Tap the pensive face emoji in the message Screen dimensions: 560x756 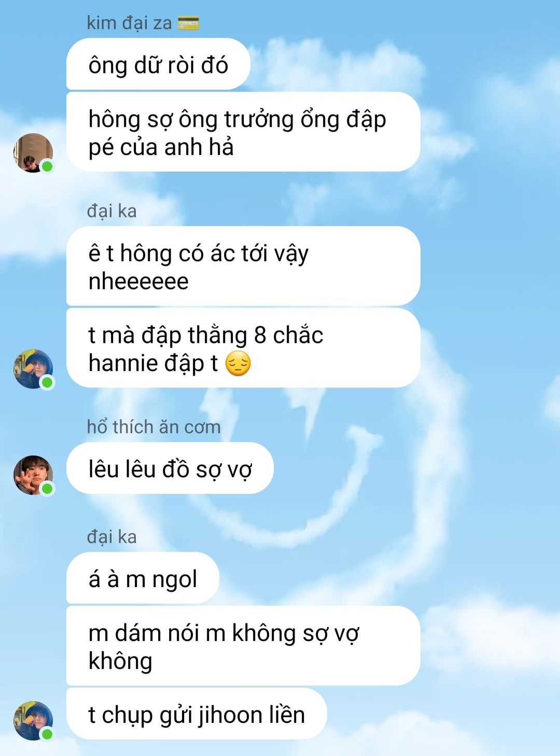pyautogui.click(x=238, y=363)
